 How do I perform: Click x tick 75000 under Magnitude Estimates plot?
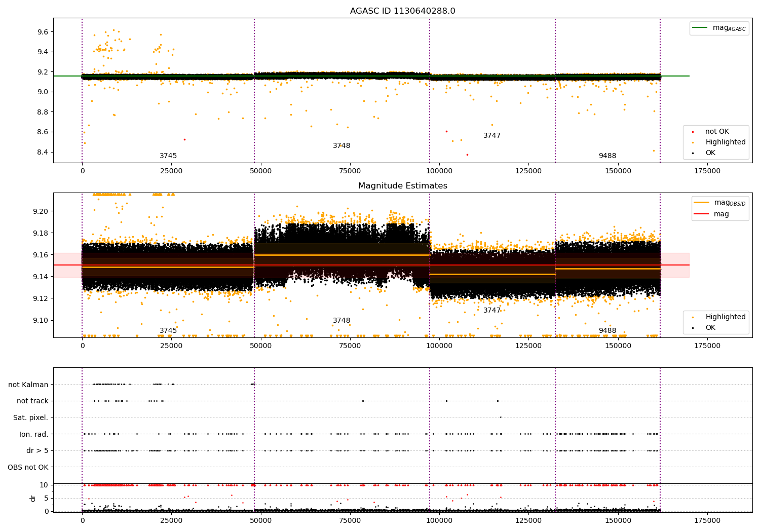(x=350, y=346)
